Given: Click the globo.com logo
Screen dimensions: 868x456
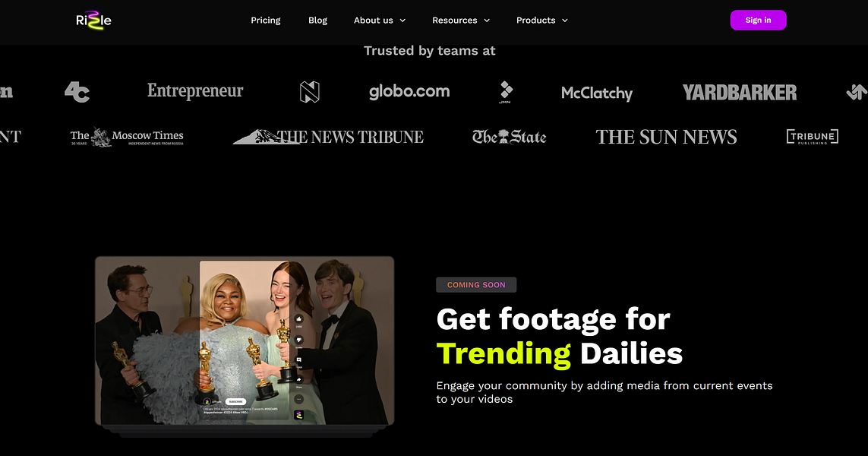Looking at the screenshot, I should click(x=409, y=91).
